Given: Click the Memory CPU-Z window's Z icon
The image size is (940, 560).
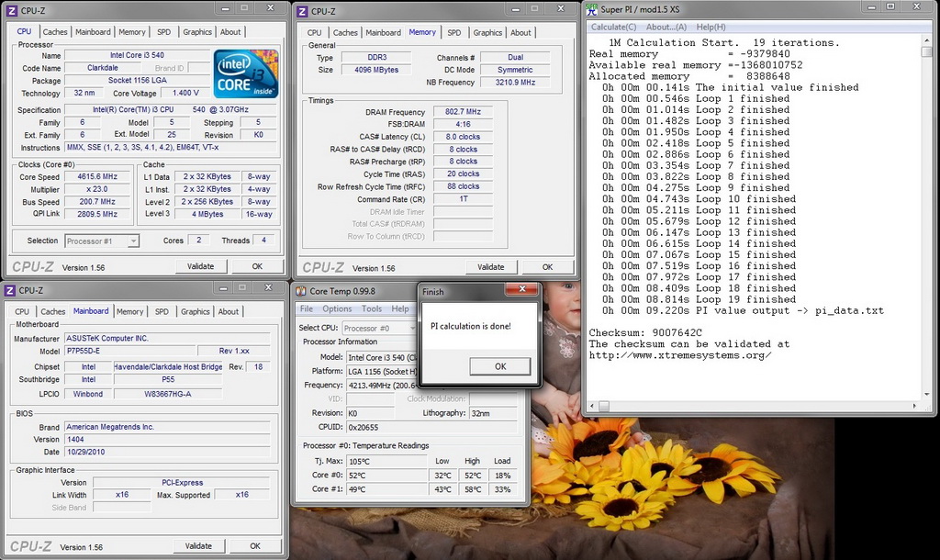Looking at the screenshot, I should point(302,11).
